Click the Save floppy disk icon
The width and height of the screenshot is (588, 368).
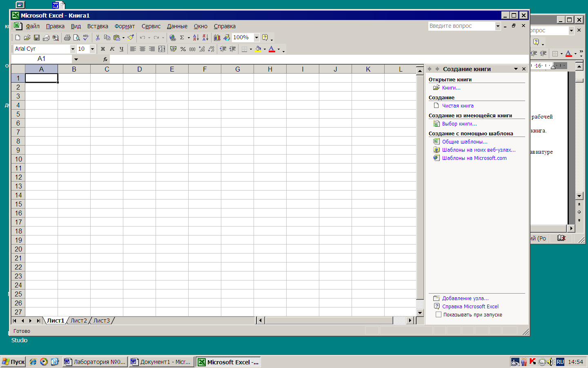tap(36, 38)
